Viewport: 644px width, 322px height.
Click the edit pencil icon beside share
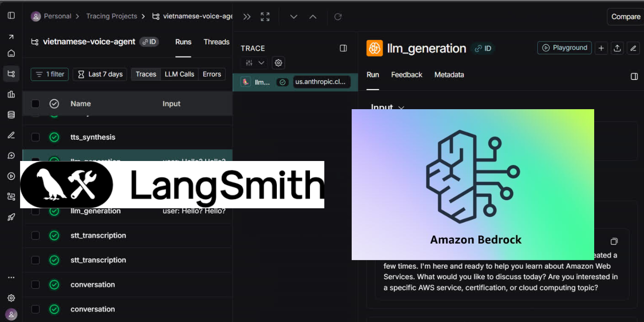[x=633, y=48]
